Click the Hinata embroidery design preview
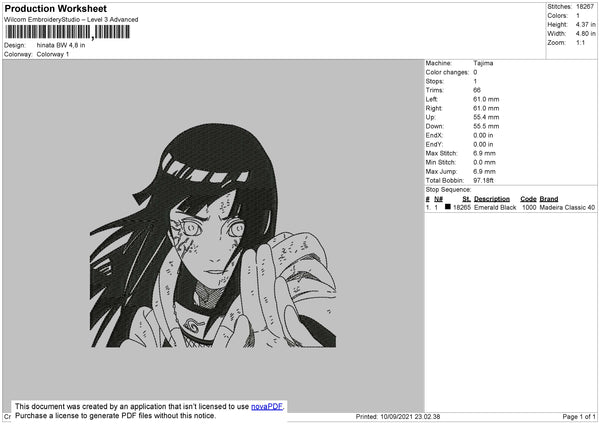 coord(213,236)
